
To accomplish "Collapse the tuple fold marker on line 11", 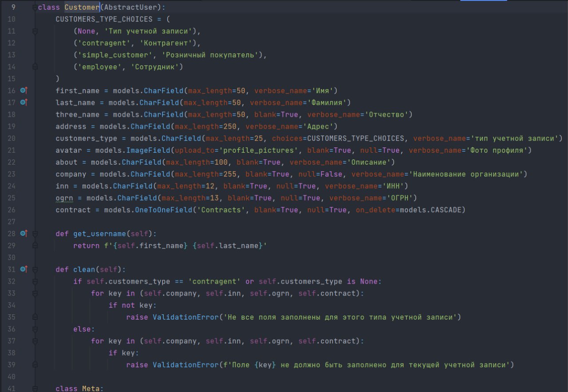I will [x=35, y=31].
